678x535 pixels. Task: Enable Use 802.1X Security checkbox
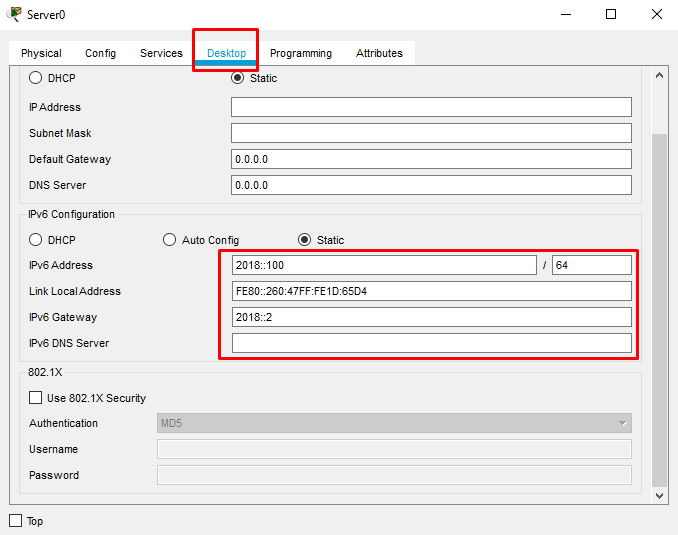pyautogui.click(x=35, y=397)
